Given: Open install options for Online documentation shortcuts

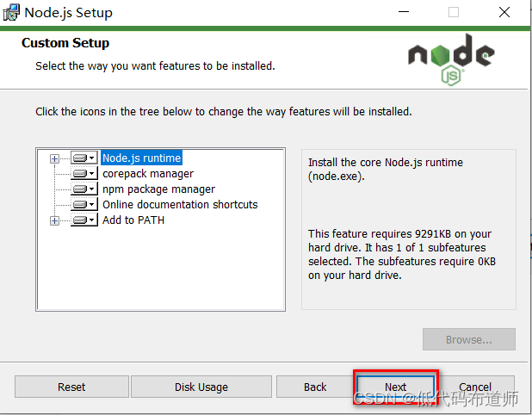Looking at the screenshot, I should [x=84, y=205].
